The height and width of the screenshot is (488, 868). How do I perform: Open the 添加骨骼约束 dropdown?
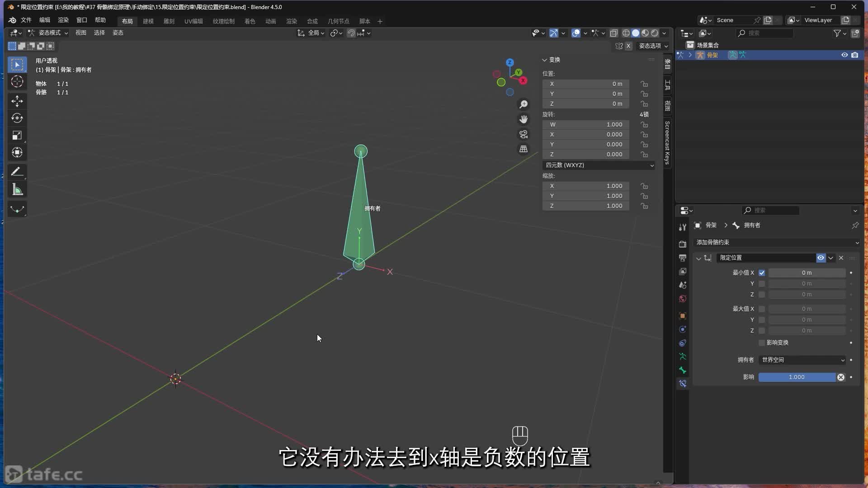click(x=777, y=243)
